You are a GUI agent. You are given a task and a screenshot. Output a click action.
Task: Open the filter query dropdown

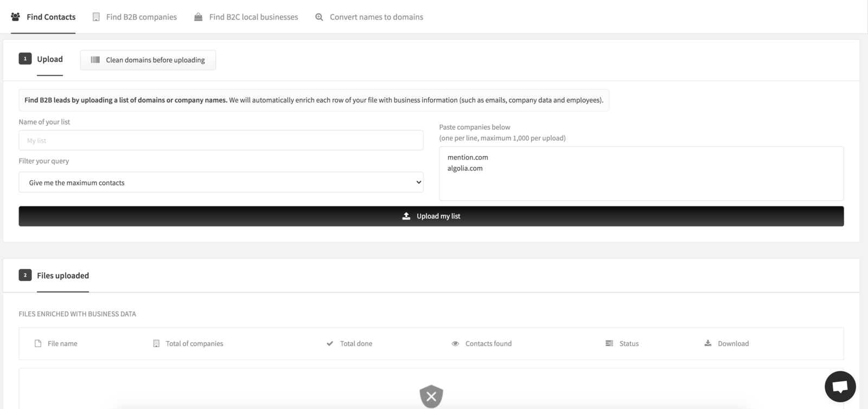[x=220, y=182]
